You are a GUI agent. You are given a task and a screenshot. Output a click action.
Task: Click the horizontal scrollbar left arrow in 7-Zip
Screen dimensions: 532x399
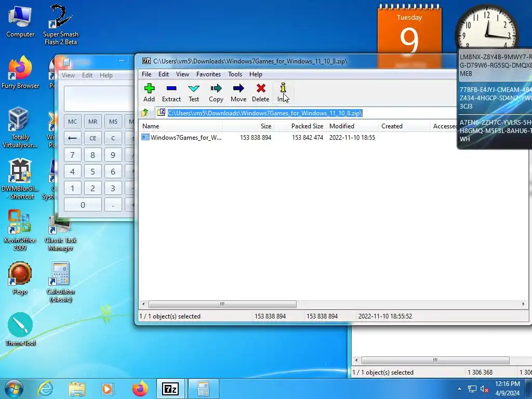[143, 304]
